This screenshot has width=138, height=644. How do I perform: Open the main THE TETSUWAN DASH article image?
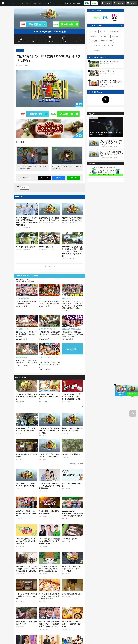tap(50, 89)
